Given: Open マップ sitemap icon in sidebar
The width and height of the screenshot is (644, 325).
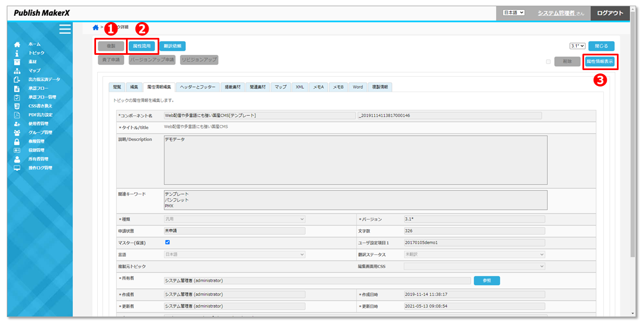Looking at the screenshot, I should (x=17, y=71).
